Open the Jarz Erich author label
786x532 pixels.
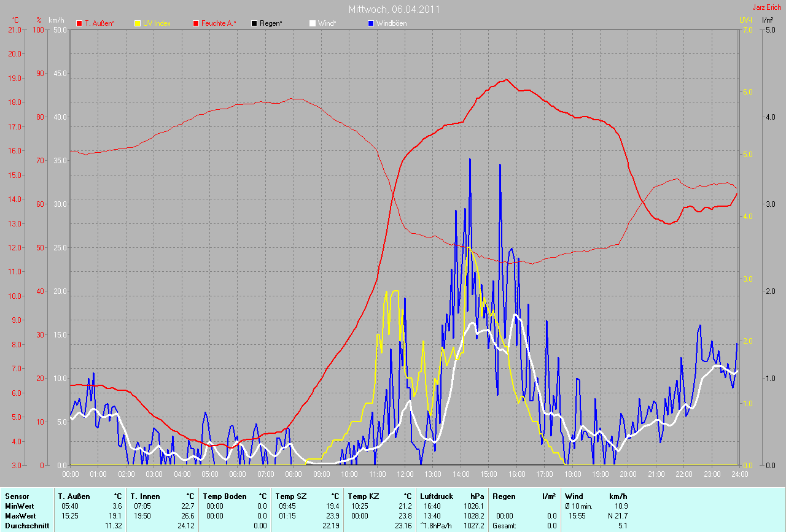coord(767,7)
